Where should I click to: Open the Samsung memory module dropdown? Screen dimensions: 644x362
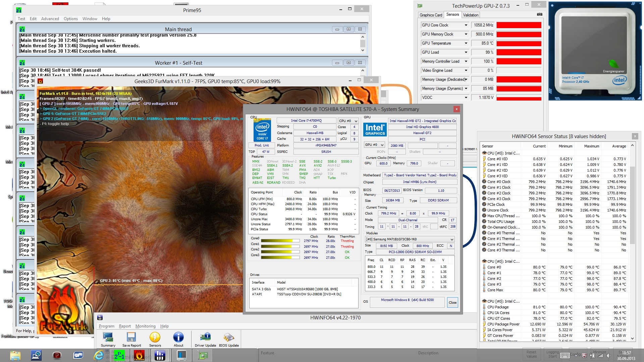[x=410, y=239]
